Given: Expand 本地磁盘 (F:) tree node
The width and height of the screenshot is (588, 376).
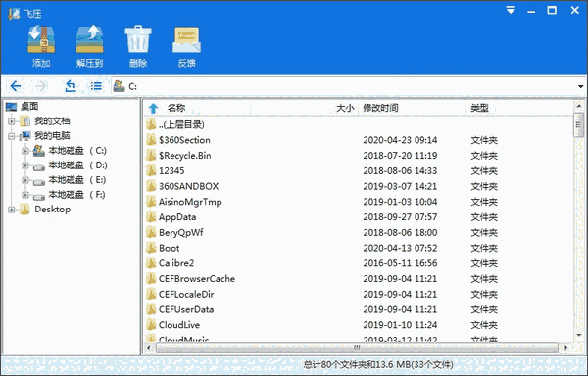Looking at the screenshot, I should pos(25,195).
